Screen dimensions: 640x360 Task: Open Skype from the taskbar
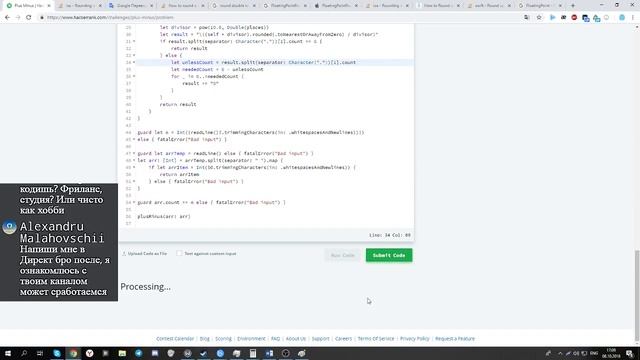pyautogui.click(x=57, y=353)
